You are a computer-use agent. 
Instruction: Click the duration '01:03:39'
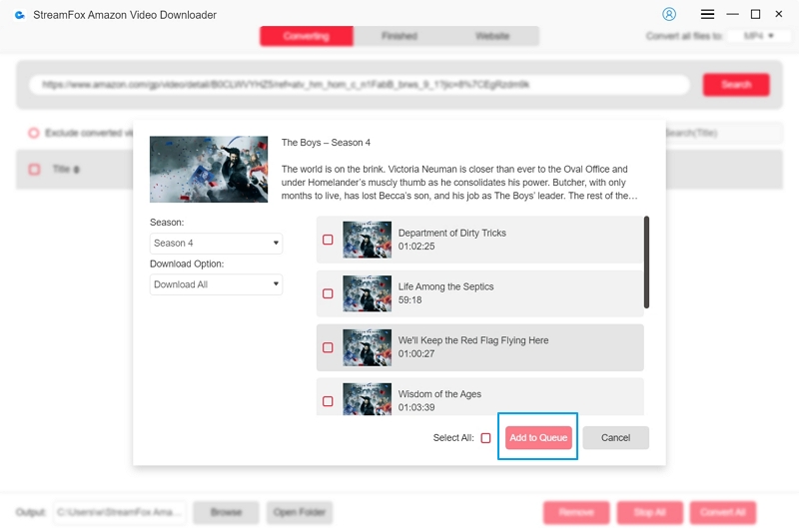[x=416, y=407]
